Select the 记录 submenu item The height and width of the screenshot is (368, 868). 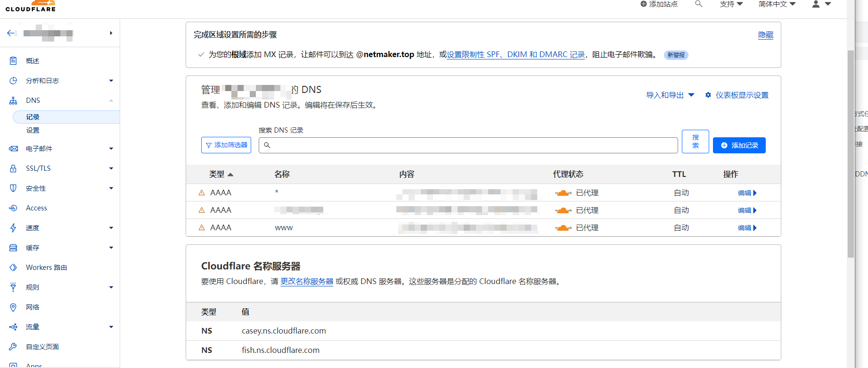(x=66, y=117)
